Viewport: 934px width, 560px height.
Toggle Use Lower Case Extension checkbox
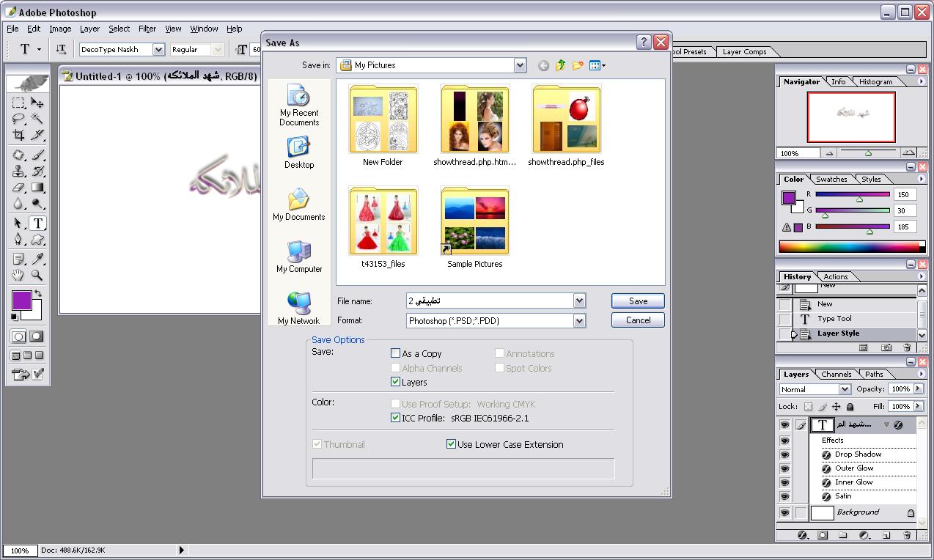point(452,444)
